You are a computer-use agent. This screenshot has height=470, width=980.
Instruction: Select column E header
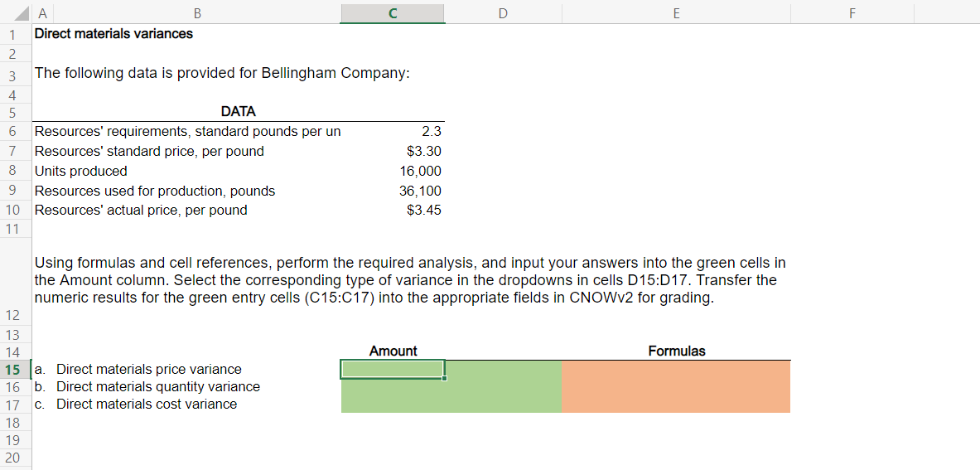tap(676, 12)
